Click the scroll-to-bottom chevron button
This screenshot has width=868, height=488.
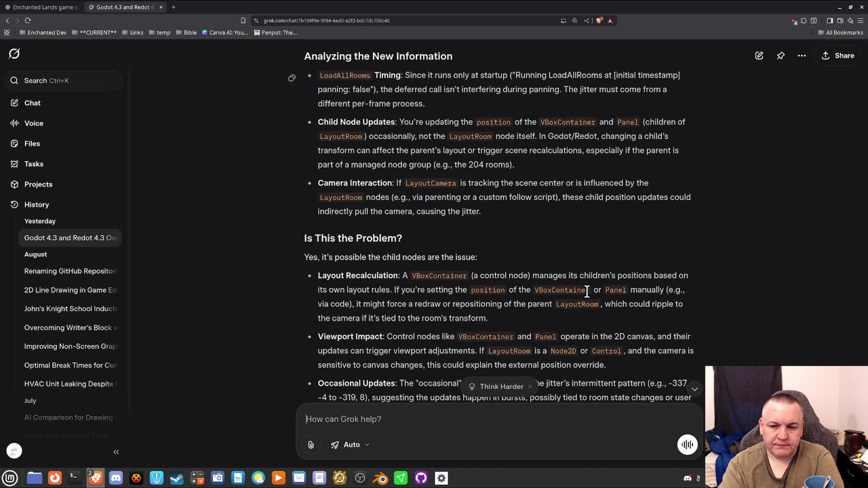tap(694, 389)
